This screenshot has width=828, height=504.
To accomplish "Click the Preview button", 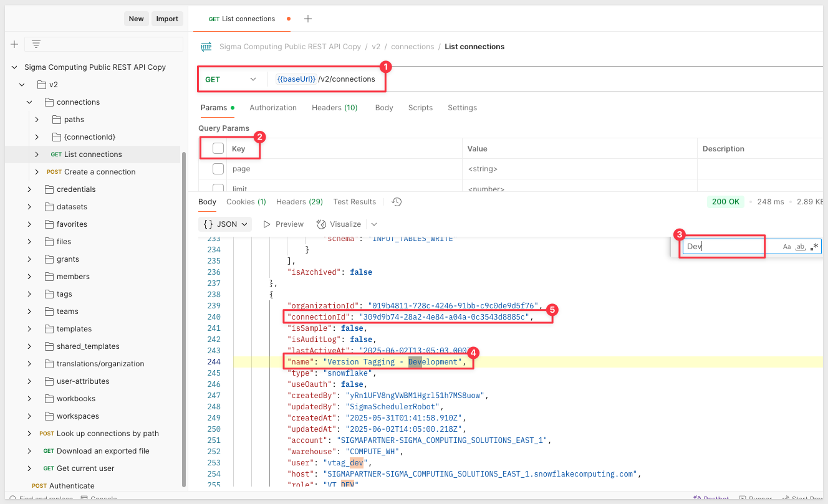I will tap(283, 224).
